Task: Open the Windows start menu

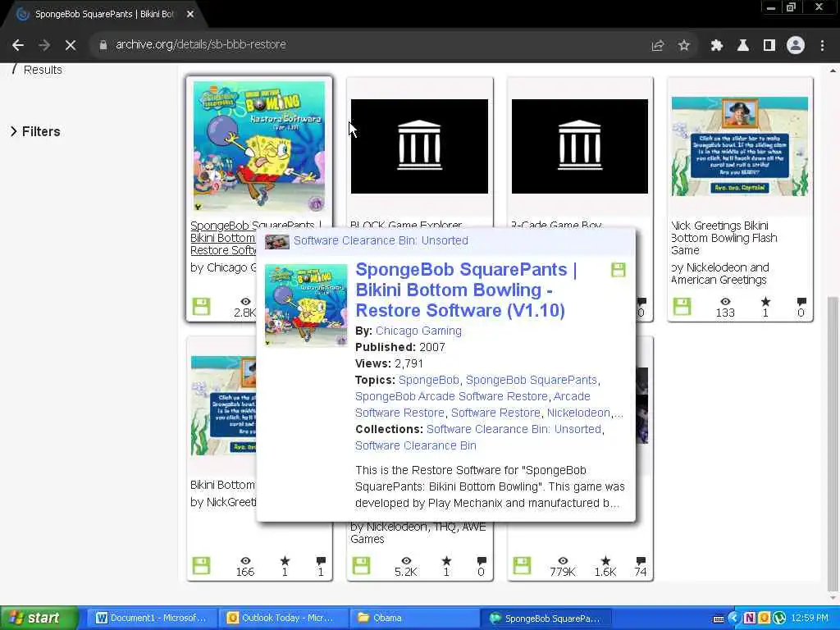Action: pos(38,619)
